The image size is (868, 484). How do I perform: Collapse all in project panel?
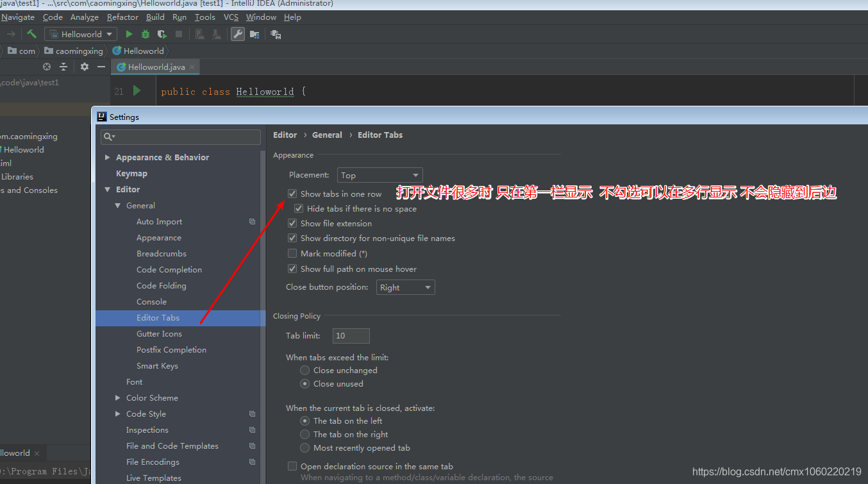(63, 67)
